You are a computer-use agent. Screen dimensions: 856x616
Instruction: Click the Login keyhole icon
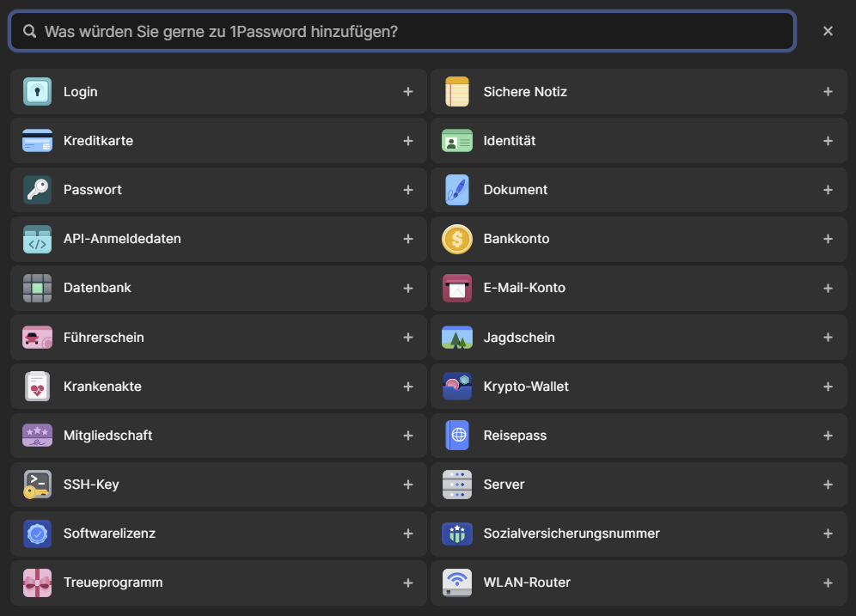point(37,92)
